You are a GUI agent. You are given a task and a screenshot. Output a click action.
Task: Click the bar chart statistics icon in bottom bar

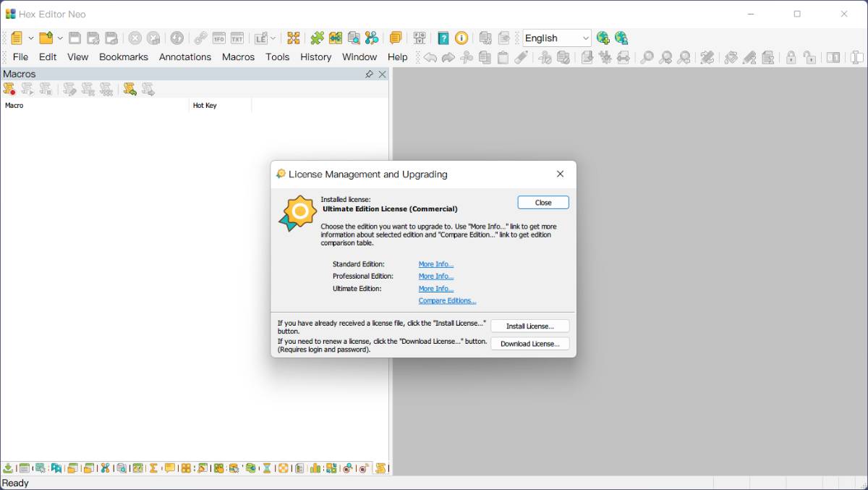(x=315, y=468)
